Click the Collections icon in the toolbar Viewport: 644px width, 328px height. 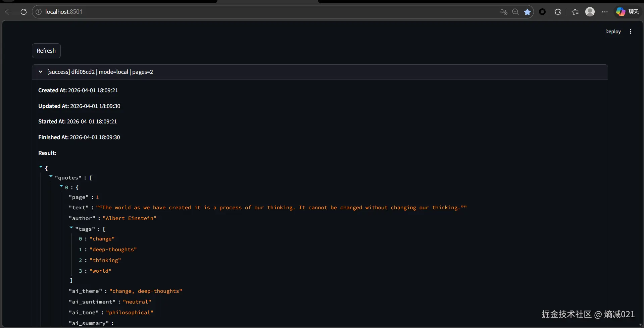[575, 11]
